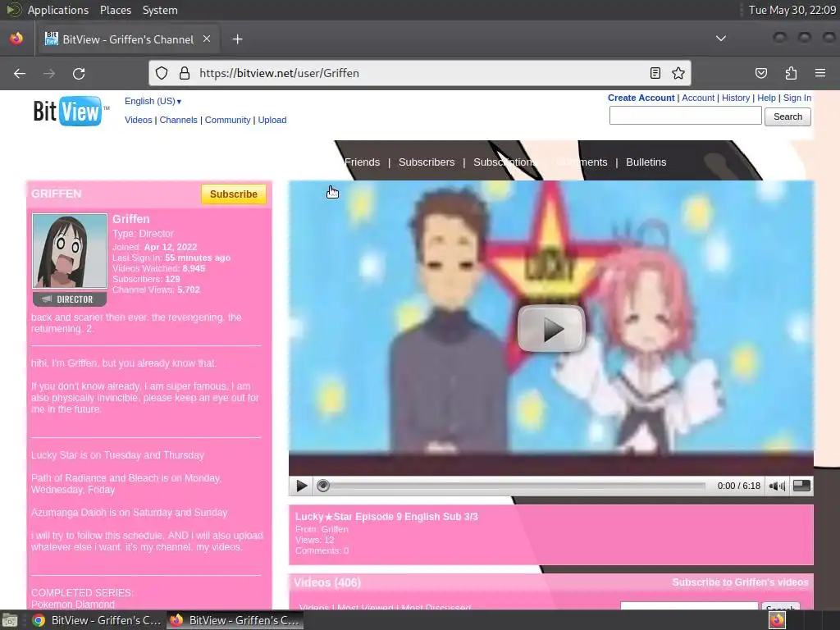Subscribe to Griffen's channel

coord(233,194)
